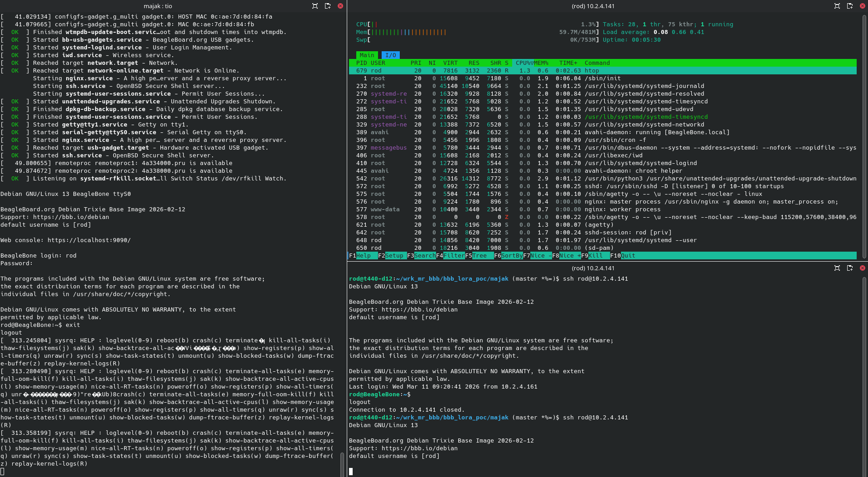
Task: Switch to the I/O tab in htop
Action: (x=390, y=55)
